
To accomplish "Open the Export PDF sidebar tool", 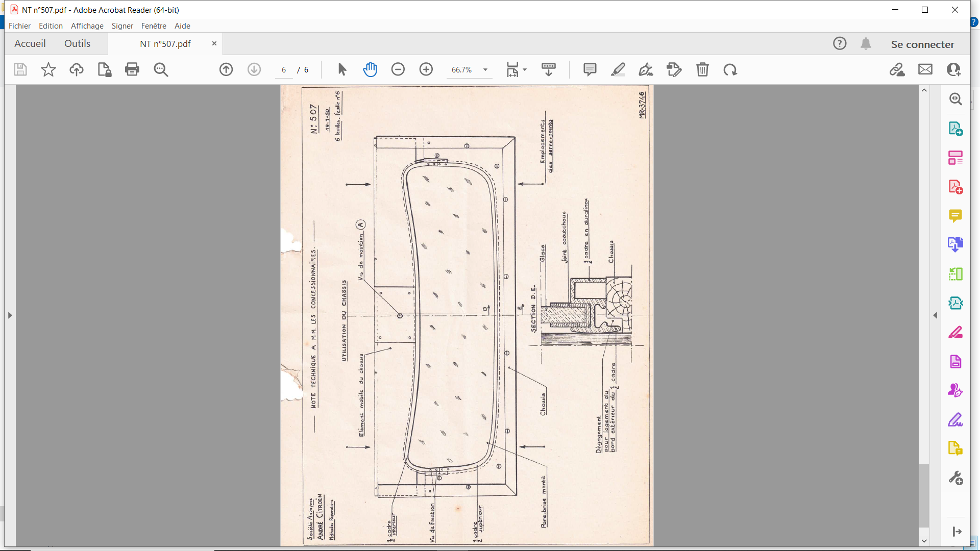I will [955, 129].
